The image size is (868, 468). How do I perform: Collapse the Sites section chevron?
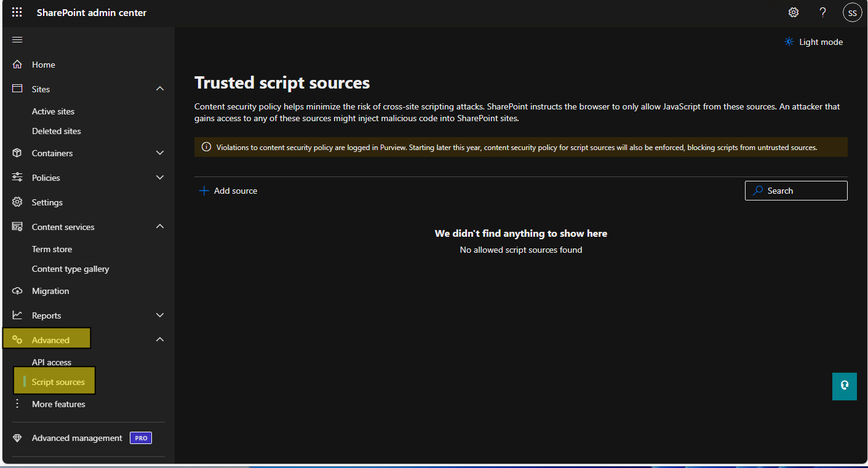tap(160, 89)
